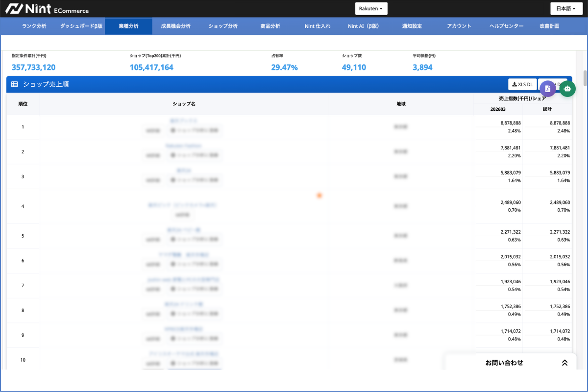Click 5,883,079 in 202603 column
Viewport: 588px width, 392px height.
coord(511,172)
